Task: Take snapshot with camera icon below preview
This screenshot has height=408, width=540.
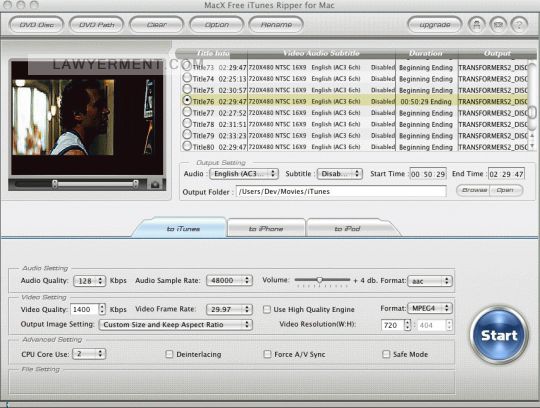Action: [x=155, y=185]
